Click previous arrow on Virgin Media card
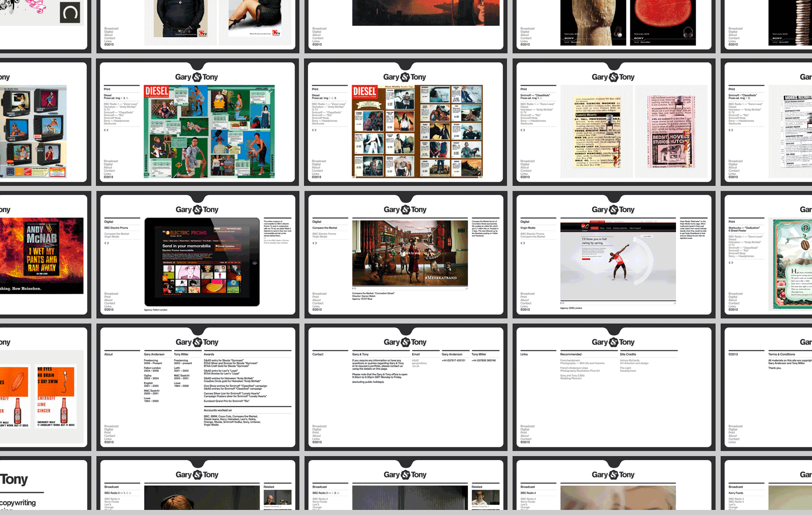The width and height of the screenshot is (812, 515). [522, 243]
